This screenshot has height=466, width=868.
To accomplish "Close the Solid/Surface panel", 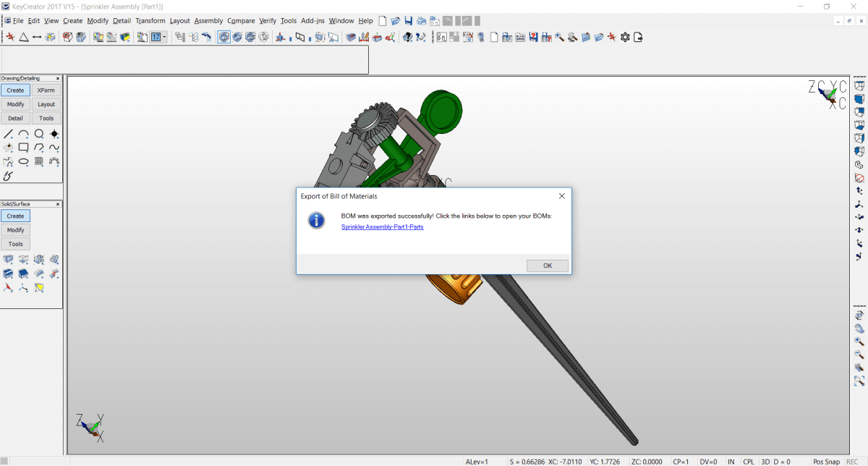I will pos(58,204).
